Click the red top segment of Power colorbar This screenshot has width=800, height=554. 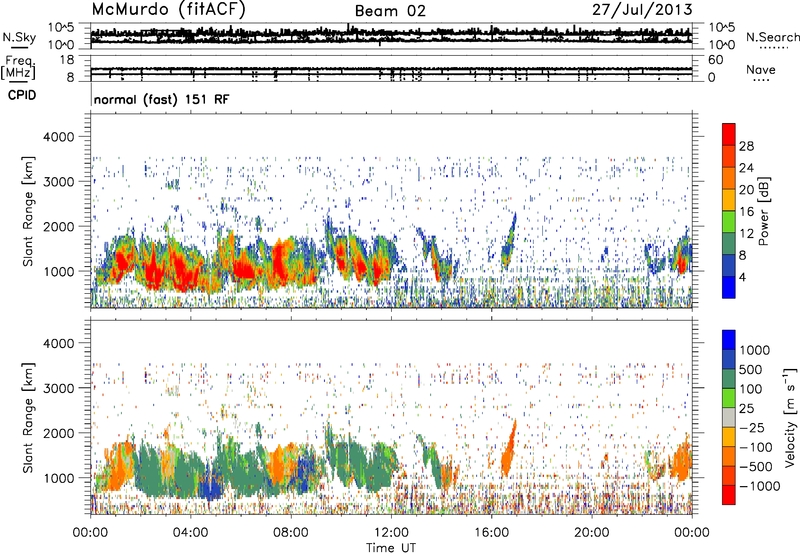pos(729,134)
